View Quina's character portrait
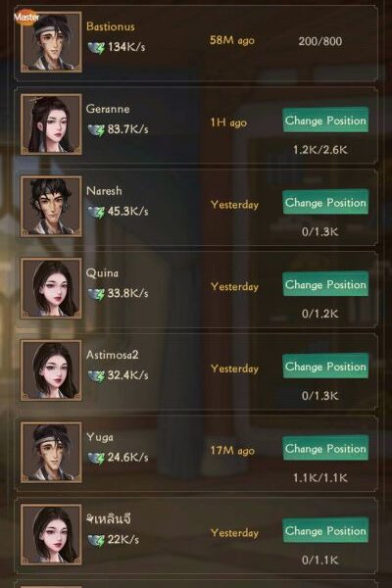The image size is (392, 588). [51, 288]
